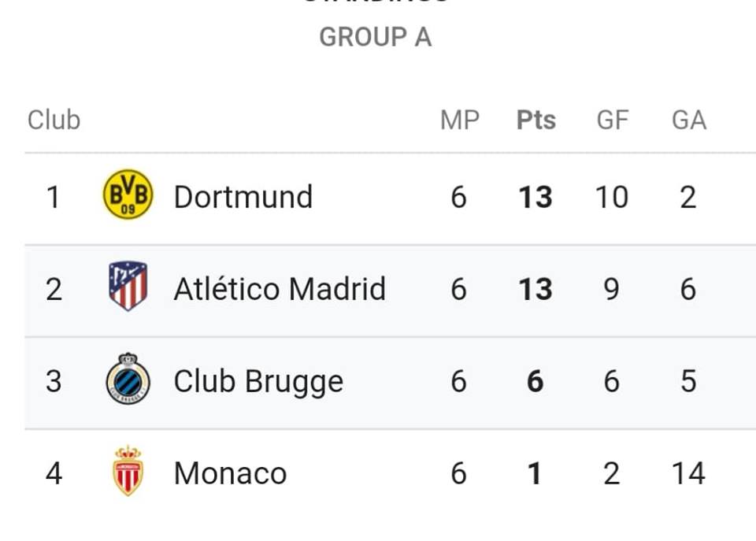Select the Club Brugge team name
The width and height of the screenshot is (756, 541).
[258, 382]
